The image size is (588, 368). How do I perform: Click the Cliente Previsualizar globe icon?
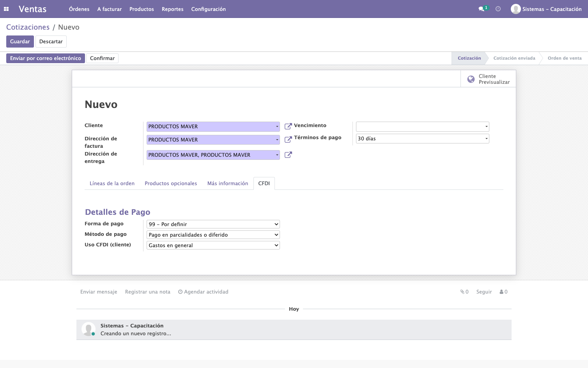coord(471,79)
